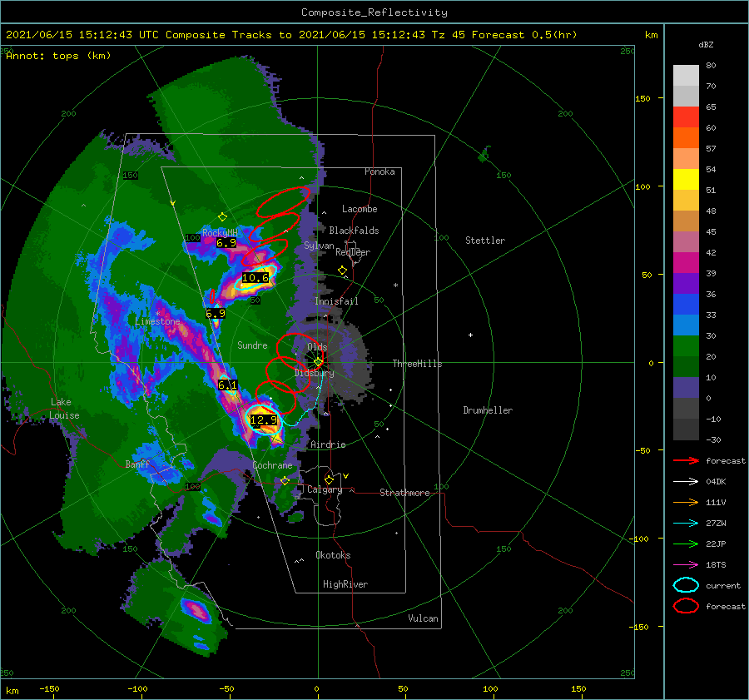This screenshot has height=700, width=749.
Task: Click the Okotoks label
Action: pyautogui.click(x=333, y=555)
